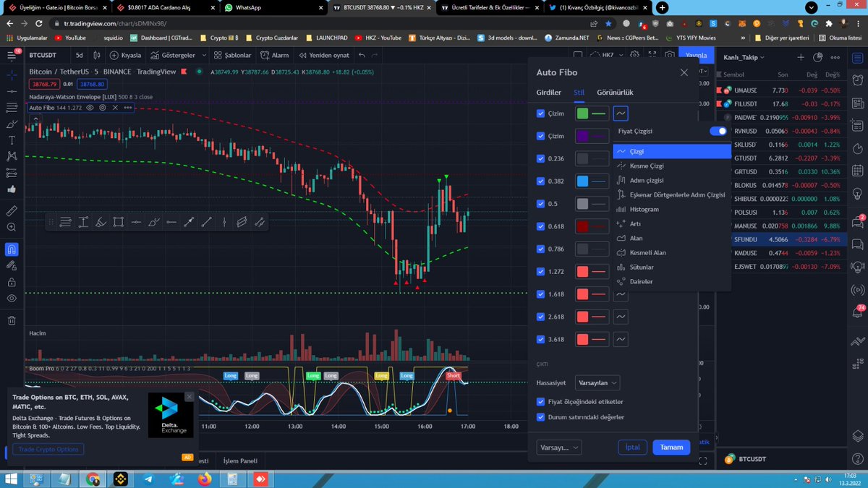Click the Tamam button

[x=671, y=448]
